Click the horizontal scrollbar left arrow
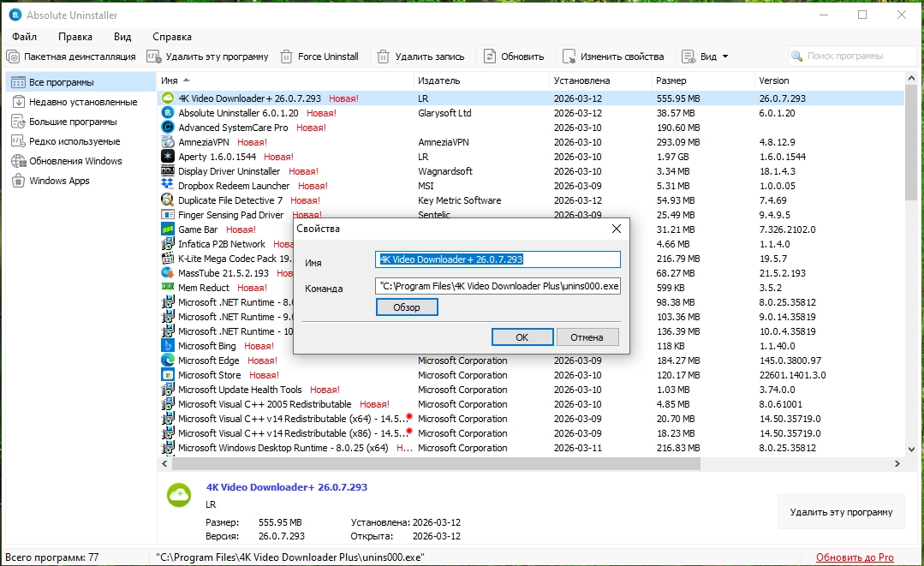924x566 pixels. 165,464
